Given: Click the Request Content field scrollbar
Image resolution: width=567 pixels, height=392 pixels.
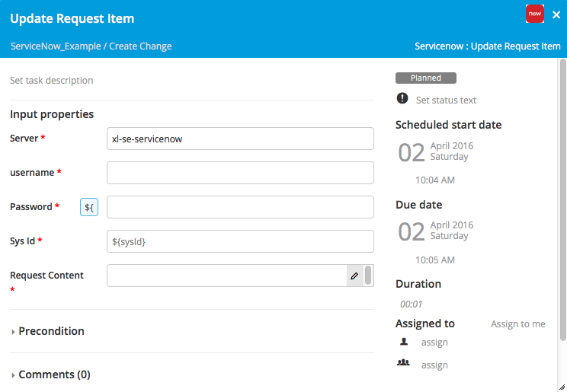Looking at the screenshot, I should tap(368, 276).
